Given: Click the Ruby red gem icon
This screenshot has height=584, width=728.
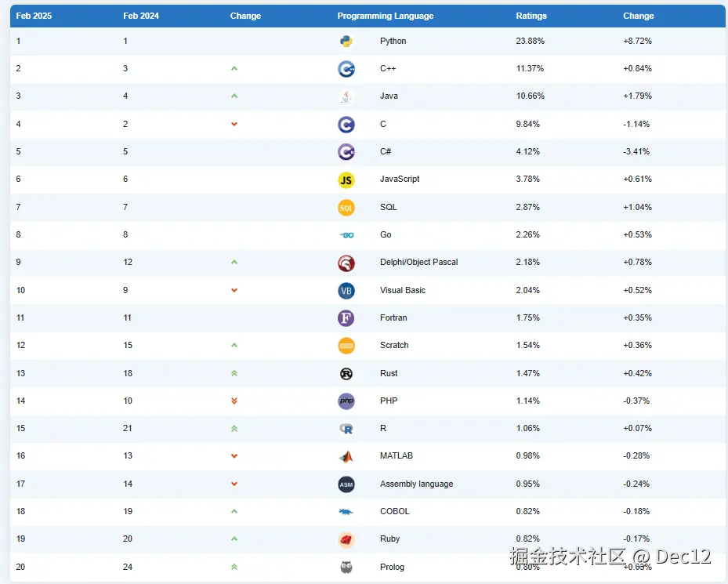Looking at the screenshot, I should (346, 539).
